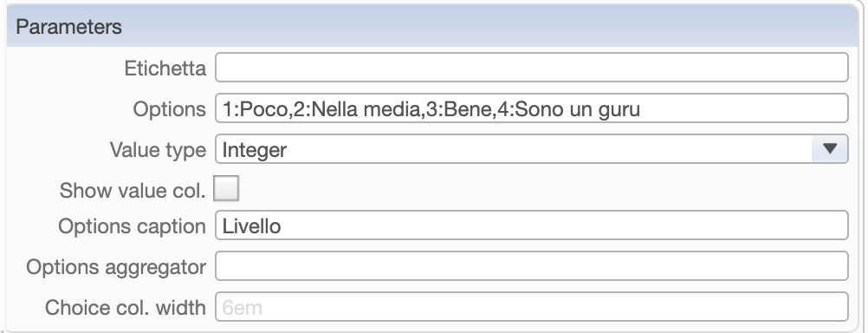Viewport: 868px width, 333px height.
Task: Click the Options field label
Action: [x=170, y=109]
